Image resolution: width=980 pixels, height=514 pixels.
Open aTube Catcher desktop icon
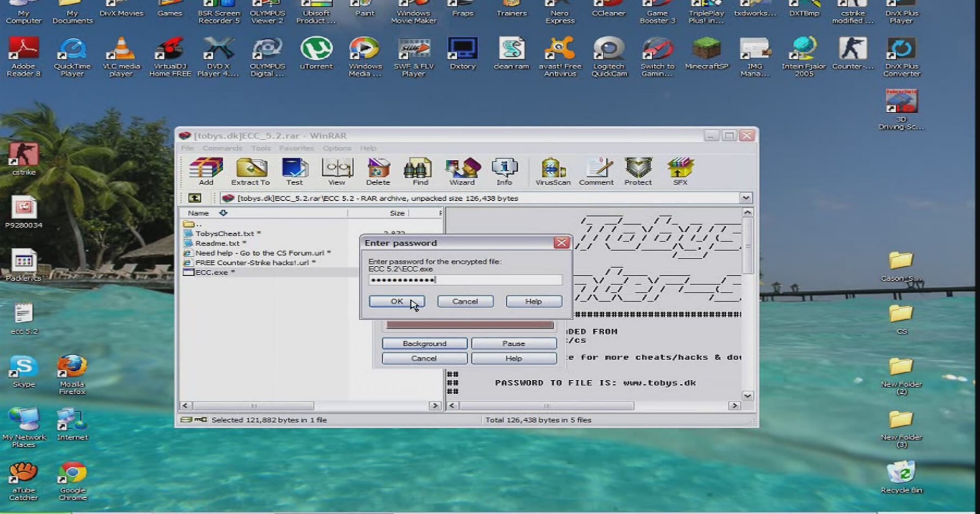[23, 481]
